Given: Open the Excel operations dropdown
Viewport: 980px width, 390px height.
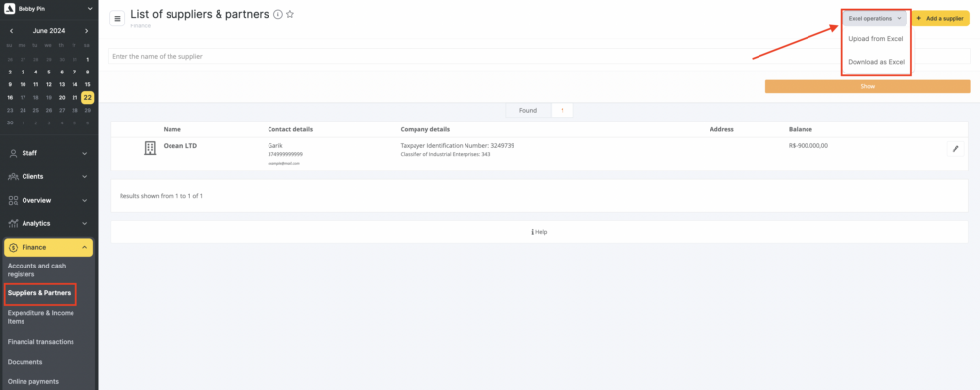Looking at the screenshot, I should (874, 18).
